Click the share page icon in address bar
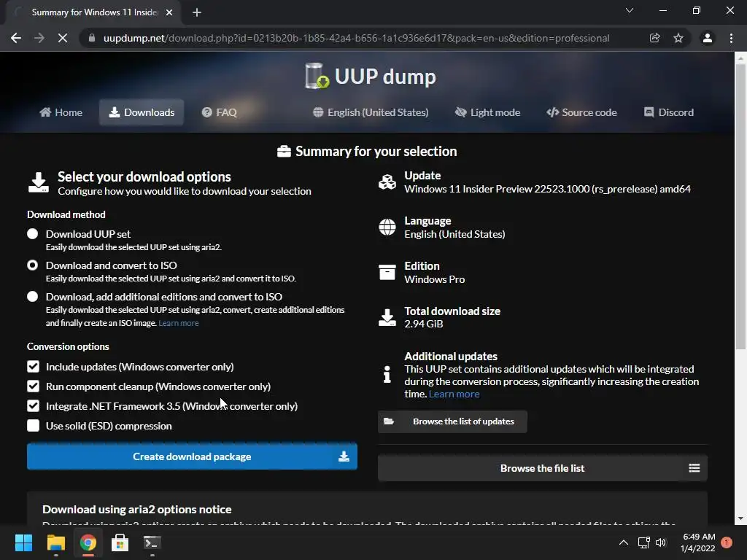 tap(654, 38)
